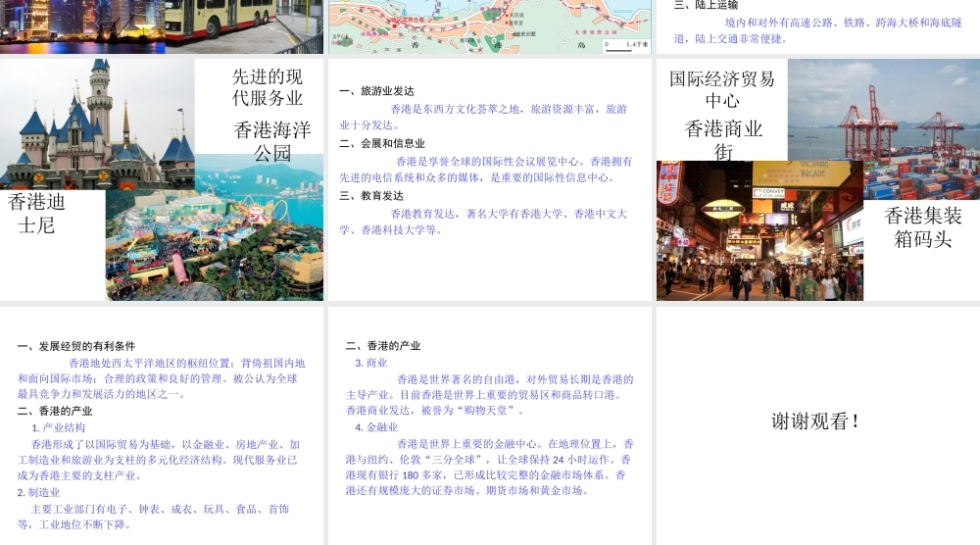Viewport: 980px width, 545px height.
Task: Click the 3. 商业 subheading
Action: 371,363
